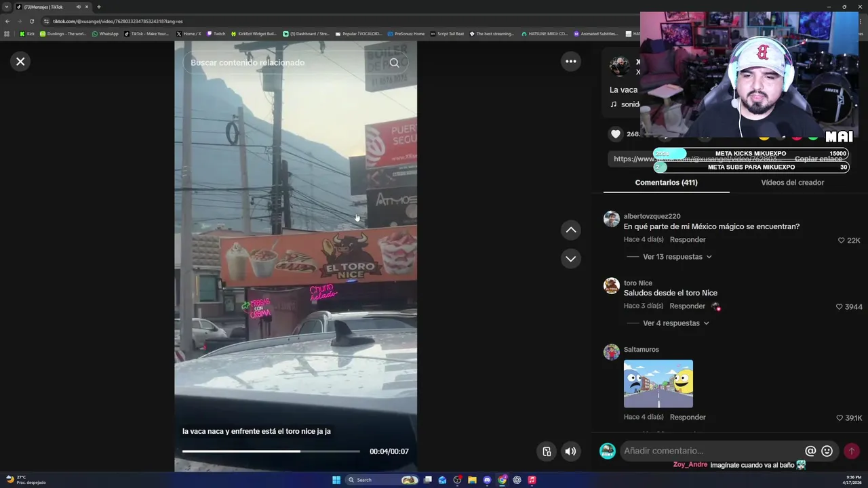Reply to albertovzquez220's comment

pyautogui.click(x=688, y=240)
